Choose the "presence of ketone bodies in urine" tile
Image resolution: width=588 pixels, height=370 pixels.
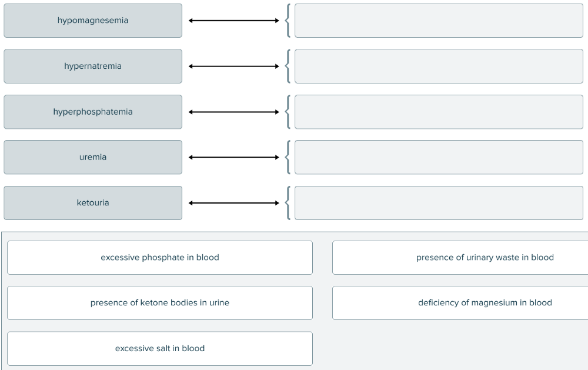pyautogui.click(x=160, y=303)
